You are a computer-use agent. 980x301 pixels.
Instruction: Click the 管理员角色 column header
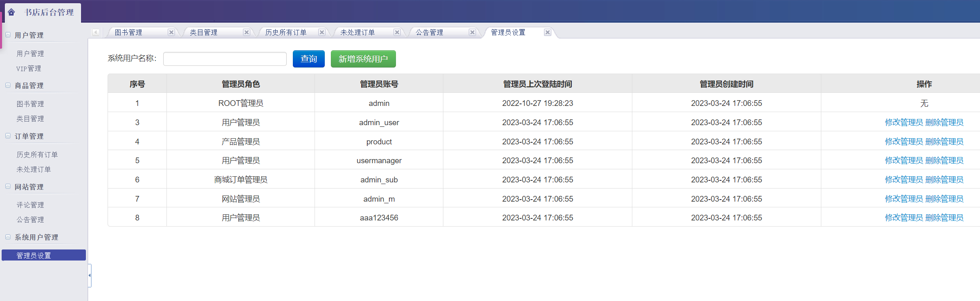(241, 84)
